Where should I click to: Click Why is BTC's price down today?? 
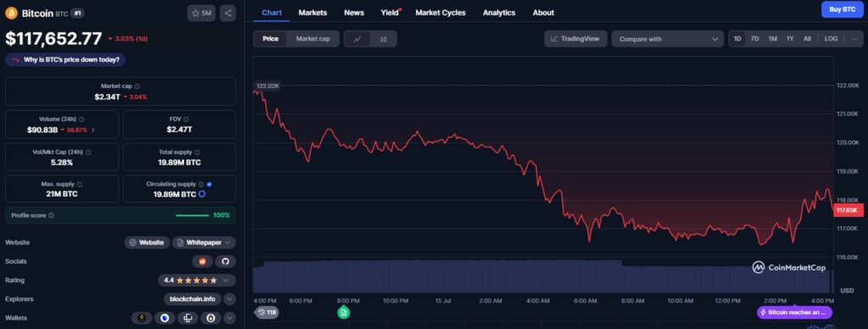(x=65, y=59)
